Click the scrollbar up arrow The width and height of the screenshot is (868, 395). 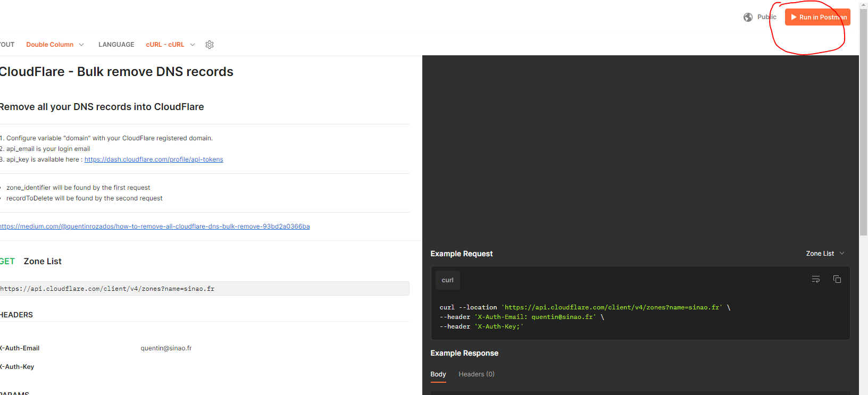pyautogui.click(x=863, y=4)
